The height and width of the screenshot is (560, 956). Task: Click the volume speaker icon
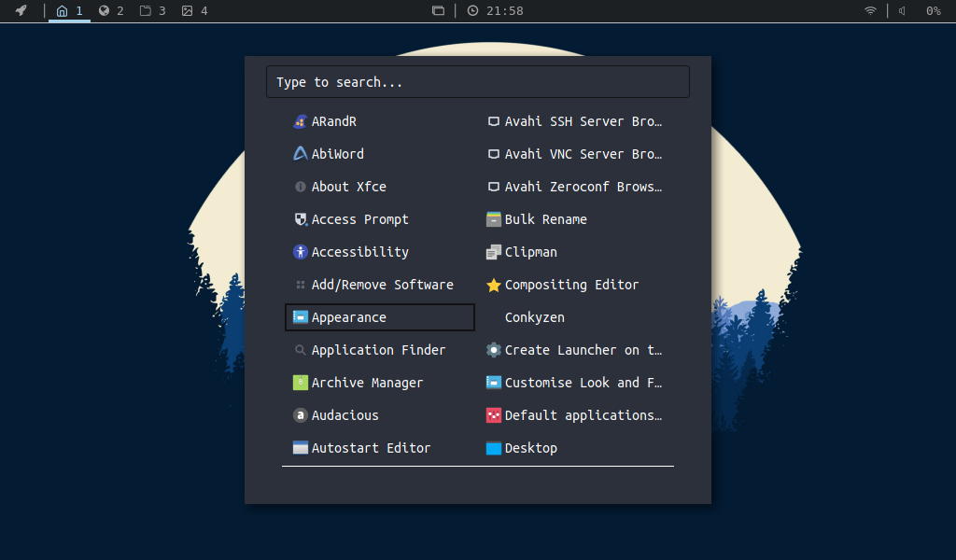coord(903,10)
